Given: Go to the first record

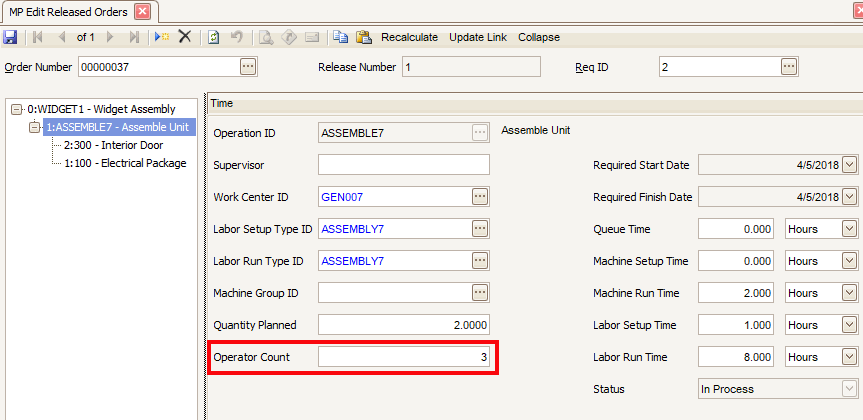Looking at the screenshot, I should (x=38, y=37).
